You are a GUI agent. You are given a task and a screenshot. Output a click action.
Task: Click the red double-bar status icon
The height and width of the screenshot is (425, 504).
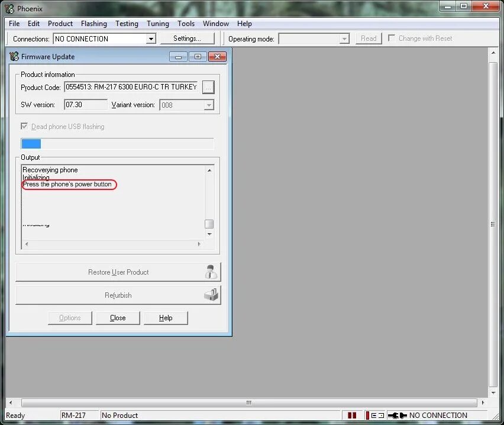click(352, 416)
